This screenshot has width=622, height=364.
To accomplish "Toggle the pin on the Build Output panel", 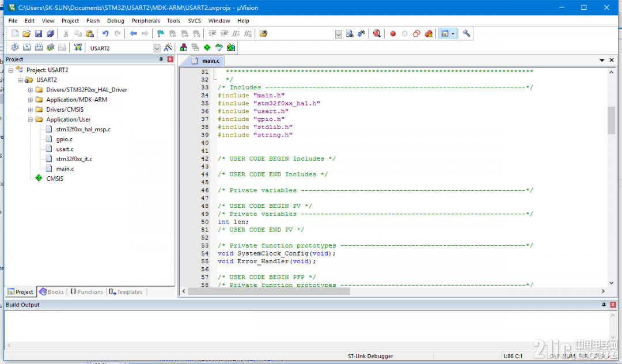I will (604, 305).
